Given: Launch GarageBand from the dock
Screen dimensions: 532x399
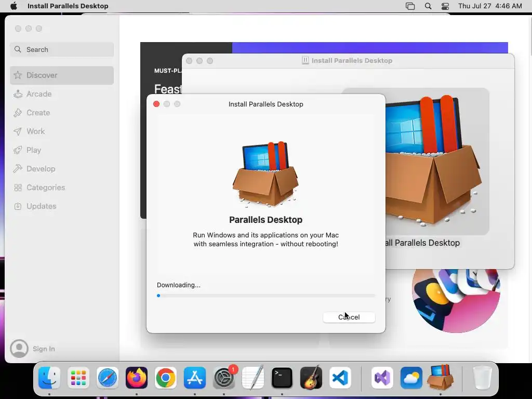Looking at the screenshot, I should pyautogui.click(x=311, y=378).
